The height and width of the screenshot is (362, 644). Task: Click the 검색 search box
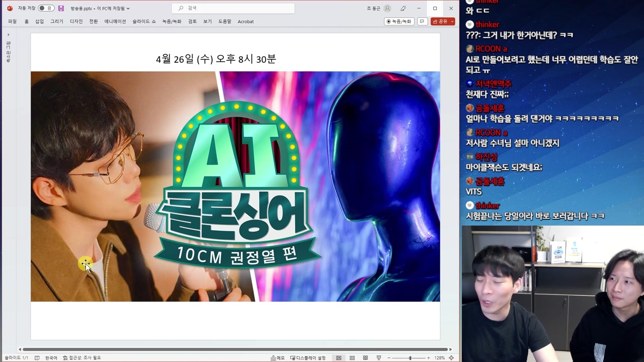tap(233, 8)
